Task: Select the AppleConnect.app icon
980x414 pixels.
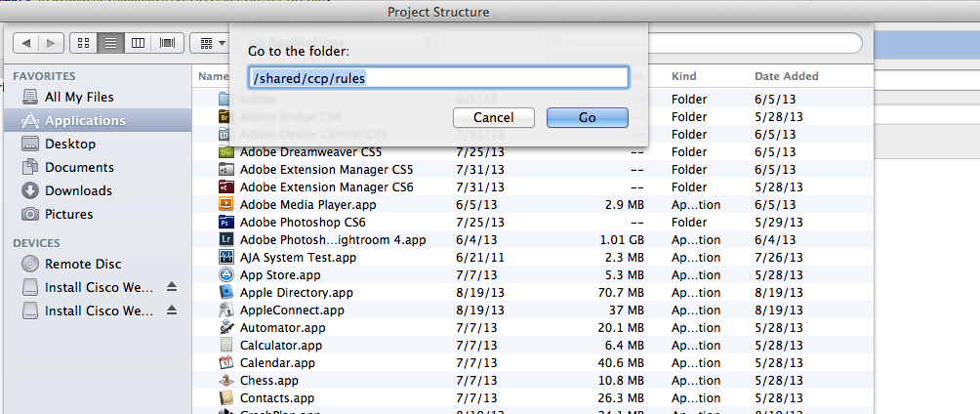Action: point(225,310)
